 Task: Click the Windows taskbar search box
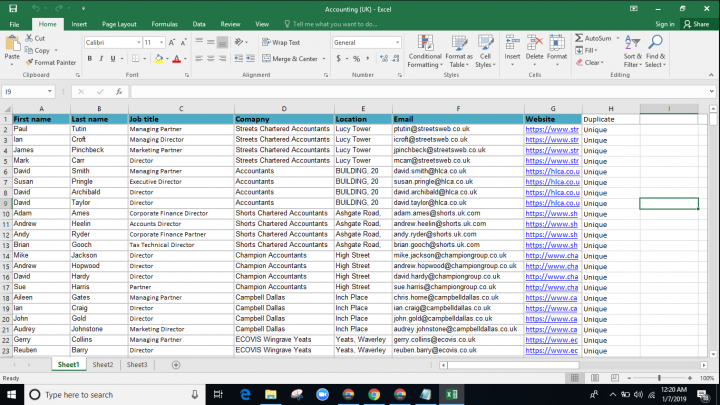pyautogui.click(x=115, y=394)
